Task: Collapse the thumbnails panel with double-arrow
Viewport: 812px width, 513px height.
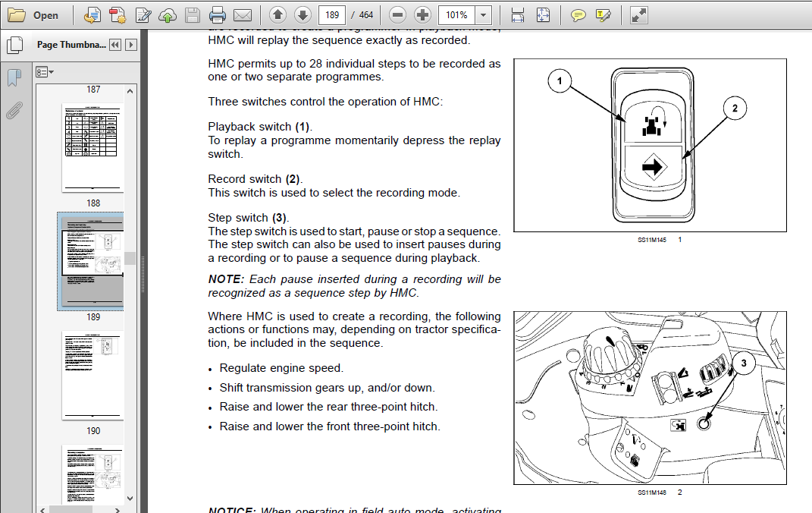Action: point(115,45)
